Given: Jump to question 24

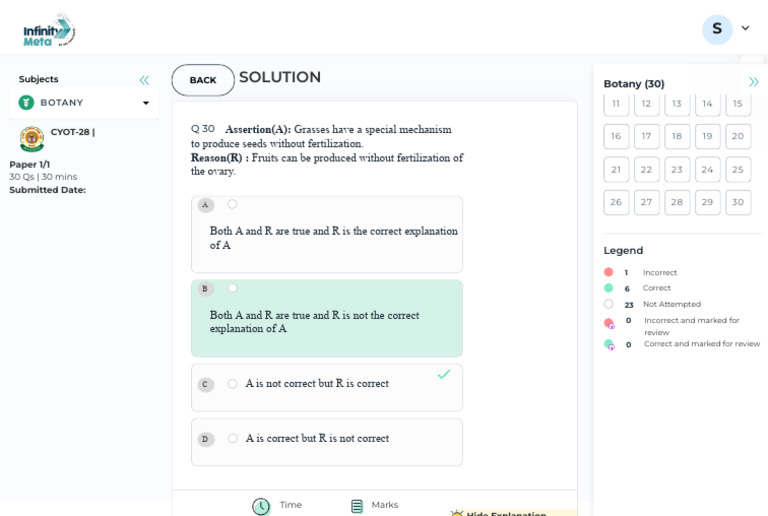Looking at the screenshot, I should coord(707,169).
